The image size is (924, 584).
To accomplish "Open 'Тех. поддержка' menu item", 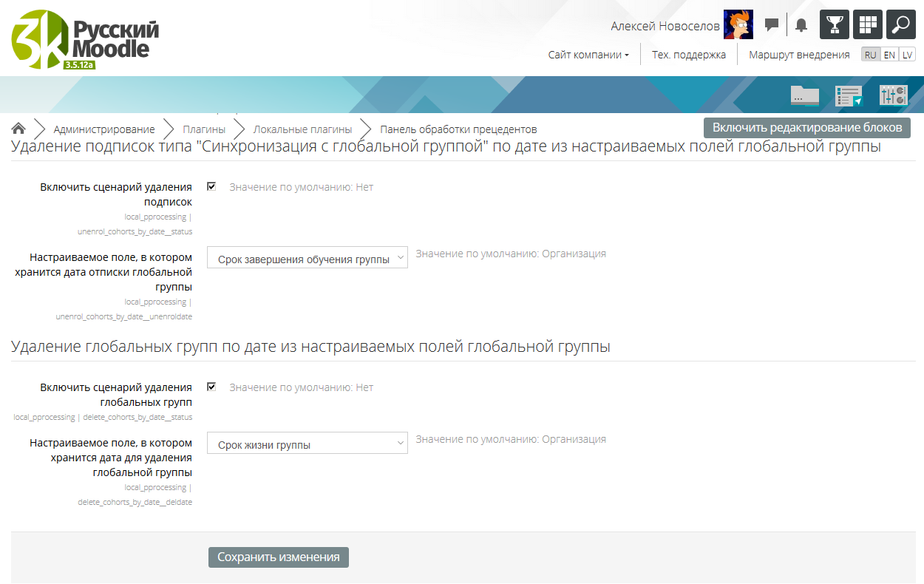I will (688, 55).
